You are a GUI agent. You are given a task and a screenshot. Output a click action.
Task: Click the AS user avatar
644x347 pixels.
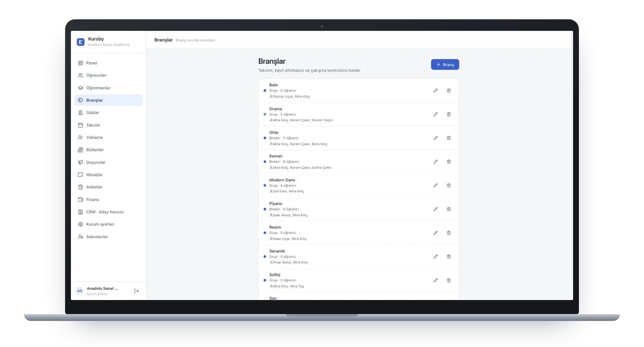79,291
